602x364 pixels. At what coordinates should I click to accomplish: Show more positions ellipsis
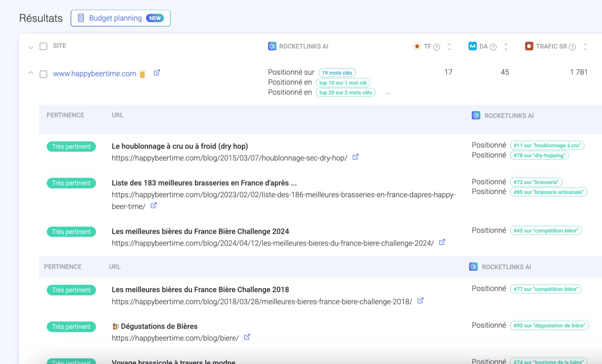coord(388,93)
